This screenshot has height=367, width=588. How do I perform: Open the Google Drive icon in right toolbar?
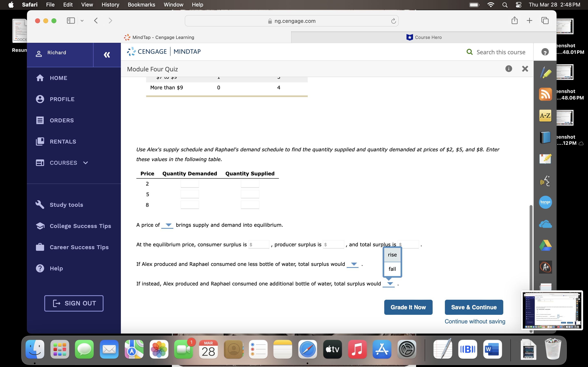(x=545, y=245)
